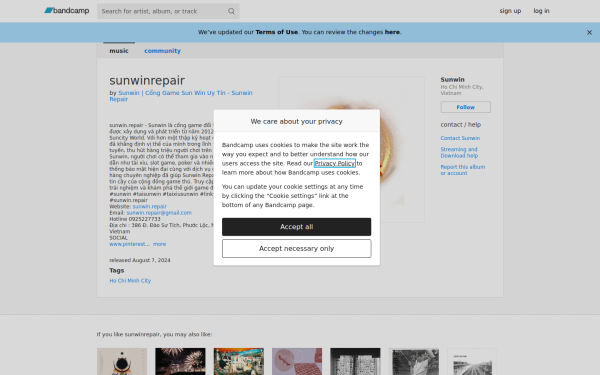Switch to the community tab
The image size is (600, 375).
pyautogui.click(x=162, y=51)
